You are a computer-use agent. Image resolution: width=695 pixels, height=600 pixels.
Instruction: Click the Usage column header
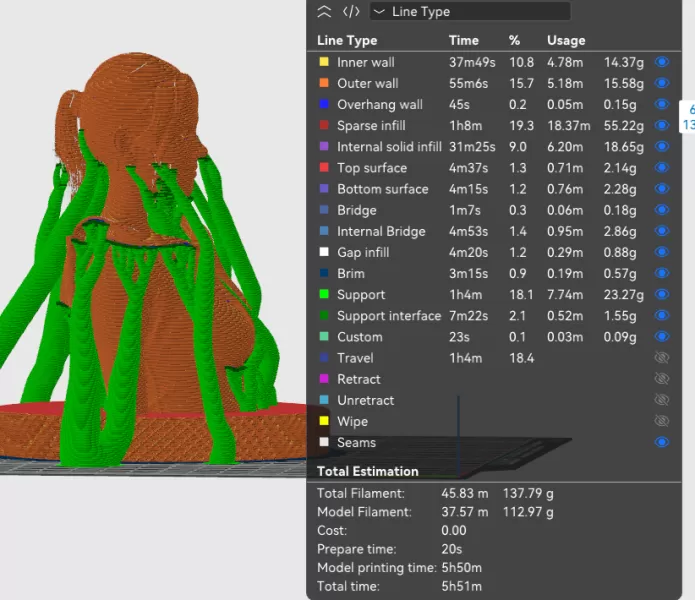(x=565, y=41)
